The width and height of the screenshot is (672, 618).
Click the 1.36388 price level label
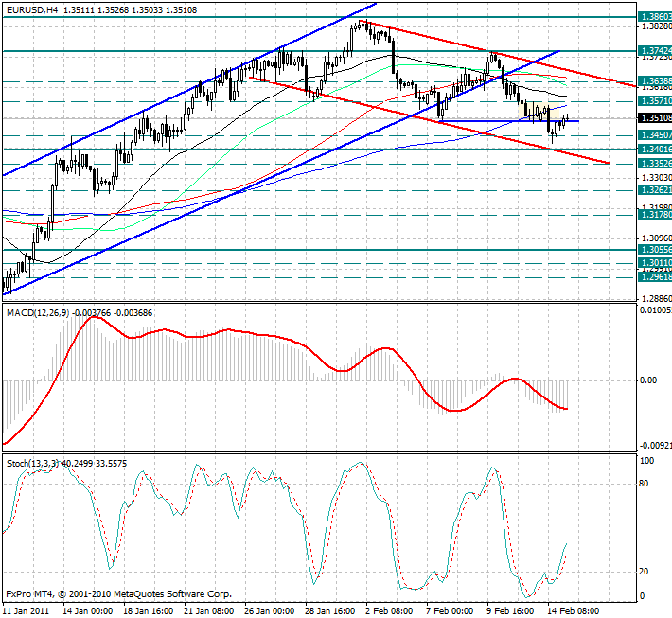(x=655, y=80)
